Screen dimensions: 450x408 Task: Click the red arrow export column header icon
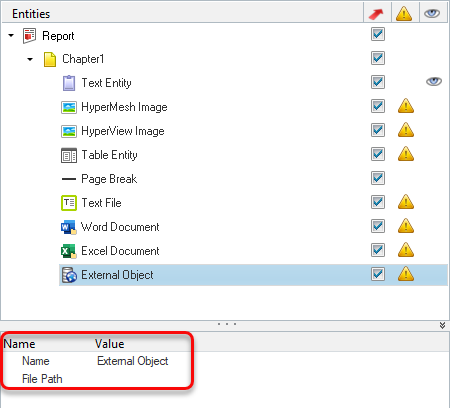(x=376, y=14)
